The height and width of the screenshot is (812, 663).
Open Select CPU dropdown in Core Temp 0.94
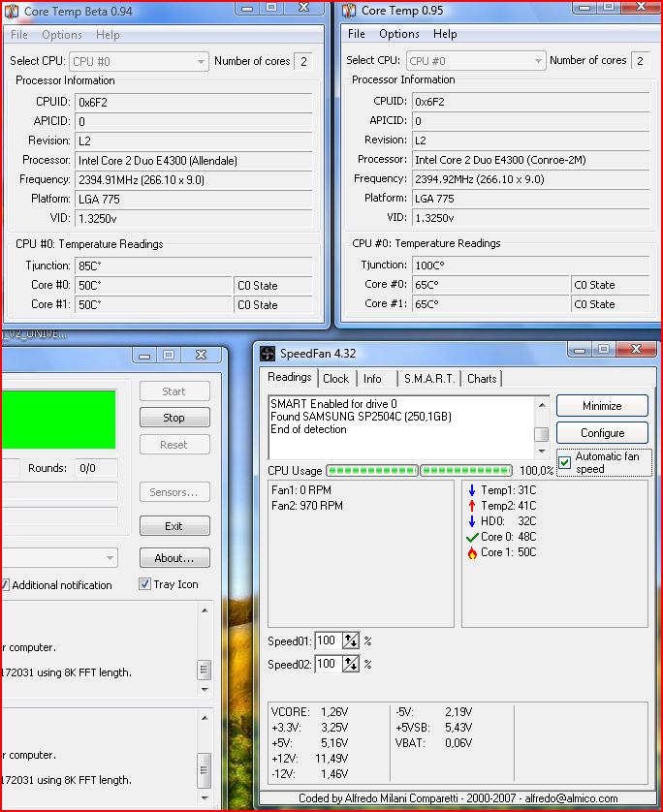[139, 62]
